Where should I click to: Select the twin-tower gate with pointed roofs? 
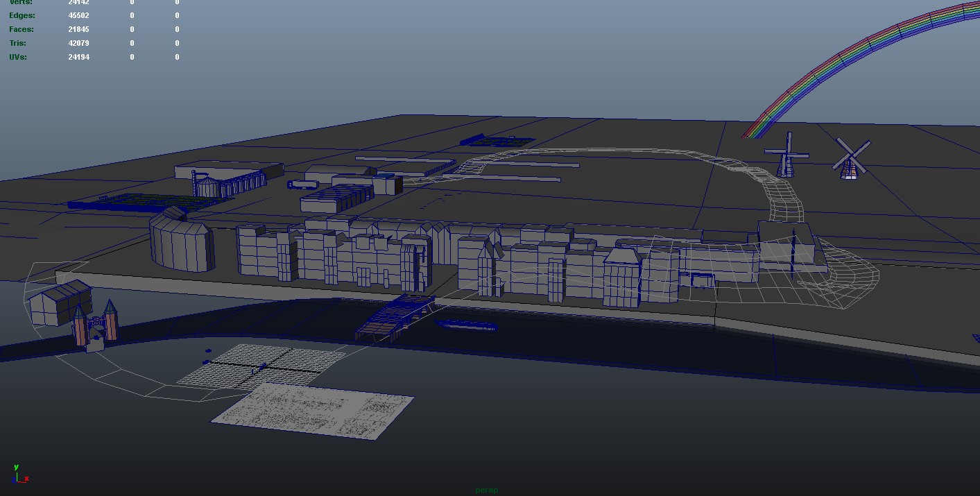(95, 326)
